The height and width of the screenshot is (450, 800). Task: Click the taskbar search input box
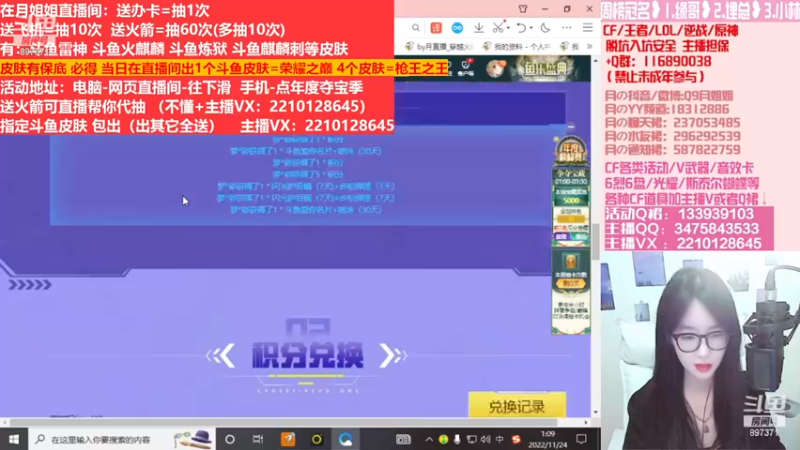click(122, 439)
